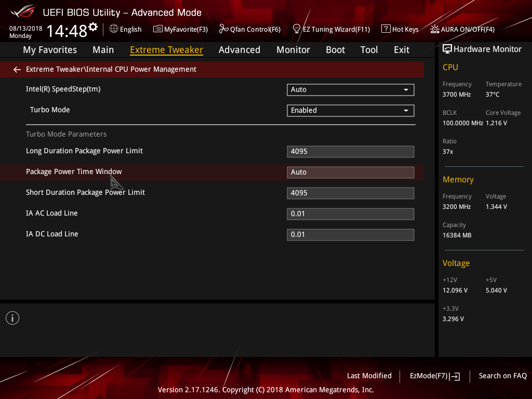Open Hot Keys question mark icon
Image resolution: width=532 pixels, height=399 pixels.
tap(386, 29)
